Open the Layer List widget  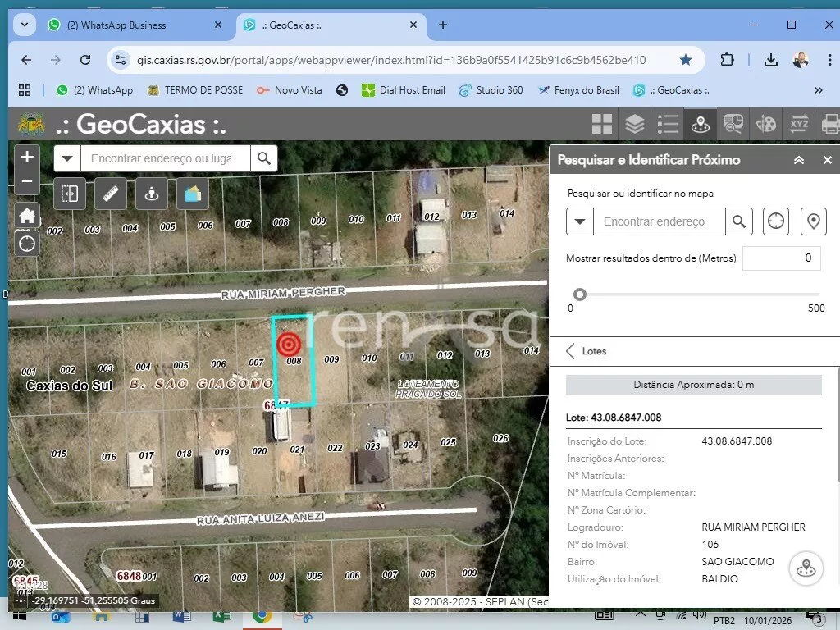click(x=634, y=124)
